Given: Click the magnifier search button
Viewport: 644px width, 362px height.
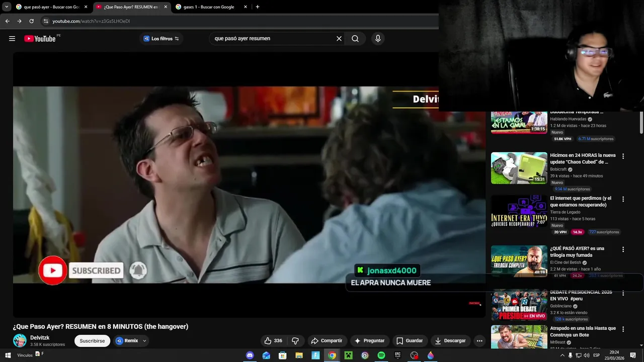Looking at the screenshot, I should (355, 39).
